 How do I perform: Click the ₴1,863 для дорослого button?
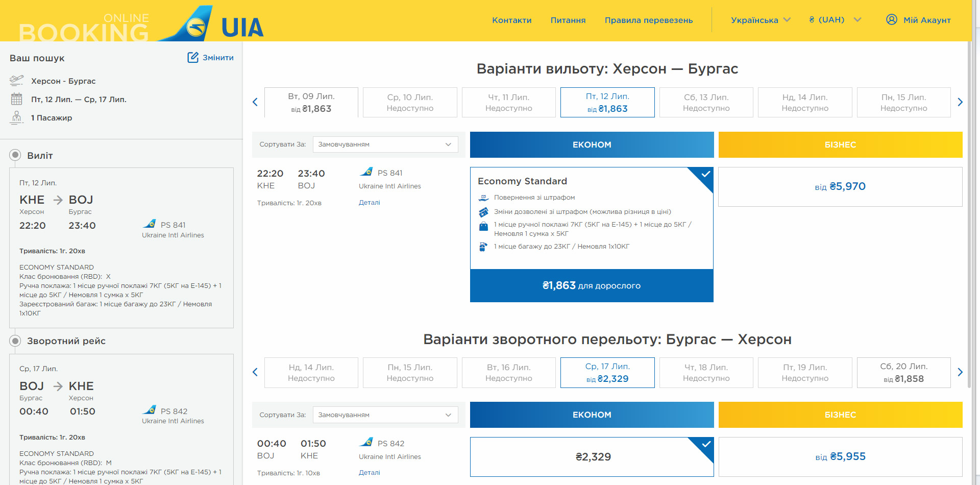coord(592,286)
